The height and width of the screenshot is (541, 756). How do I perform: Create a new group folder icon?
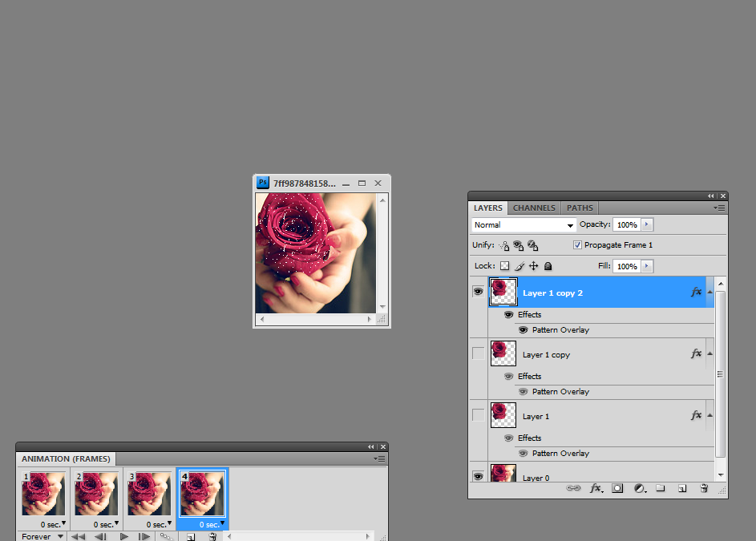[x=661, y=488]
